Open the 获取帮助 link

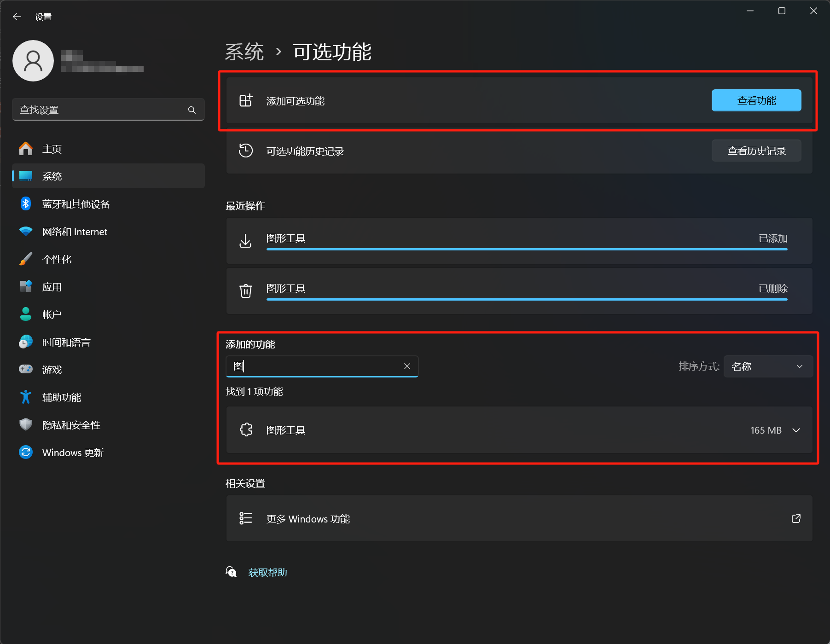(x=267, y=572)
